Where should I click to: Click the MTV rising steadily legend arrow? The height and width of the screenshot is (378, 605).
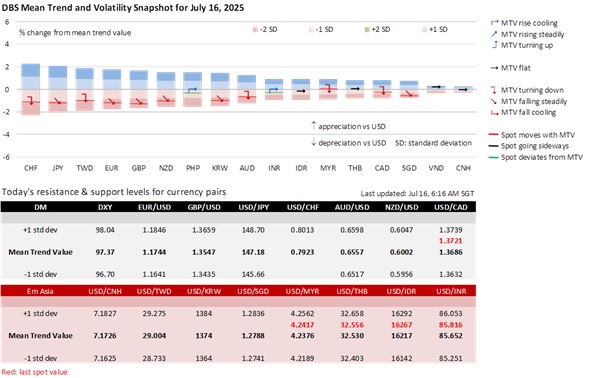pyautogui.click(x=494, y=34)
